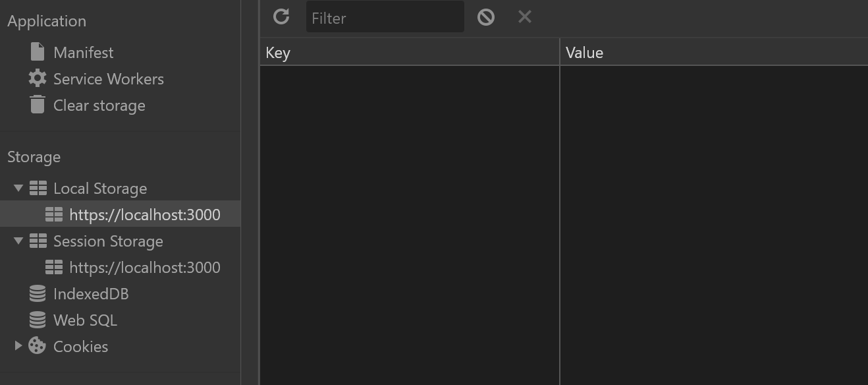
Task: Select localhost:3000 under Local Storage
Action: tap(144, 214)
